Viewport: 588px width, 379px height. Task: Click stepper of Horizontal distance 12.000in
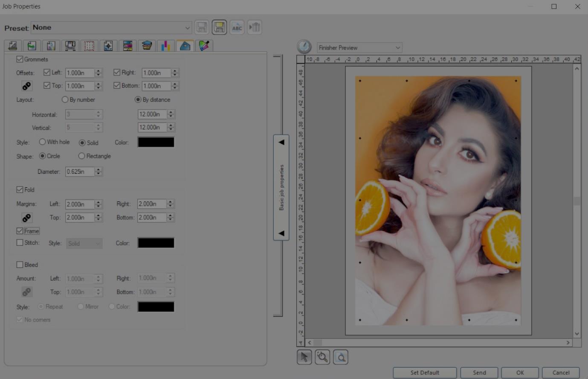pyautogui.click(x=171, y=114)
